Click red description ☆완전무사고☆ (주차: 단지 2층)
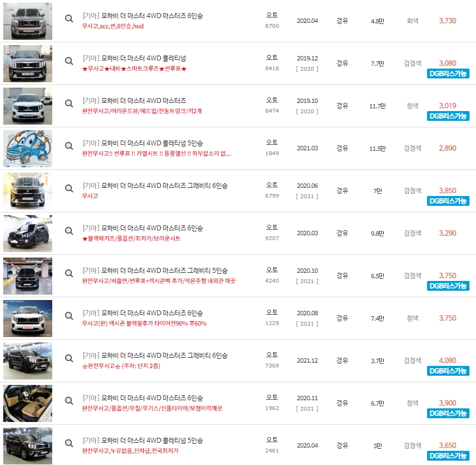 [x=121, y=365]
